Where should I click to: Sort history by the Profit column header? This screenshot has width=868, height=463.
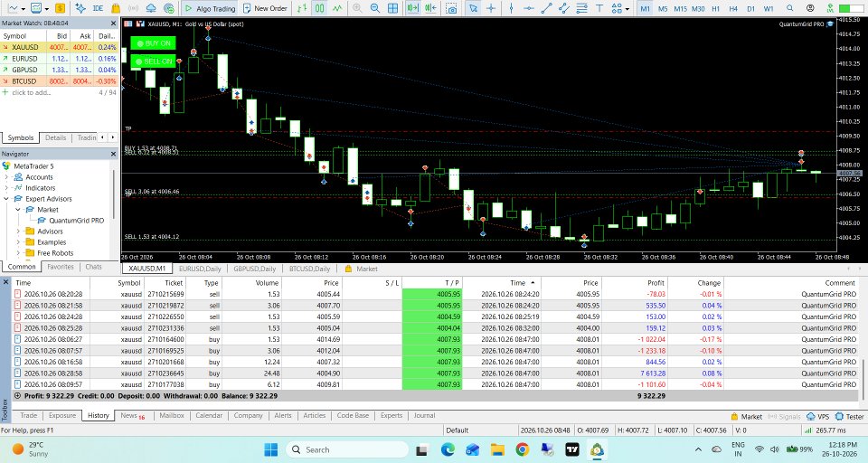[656, 282]
